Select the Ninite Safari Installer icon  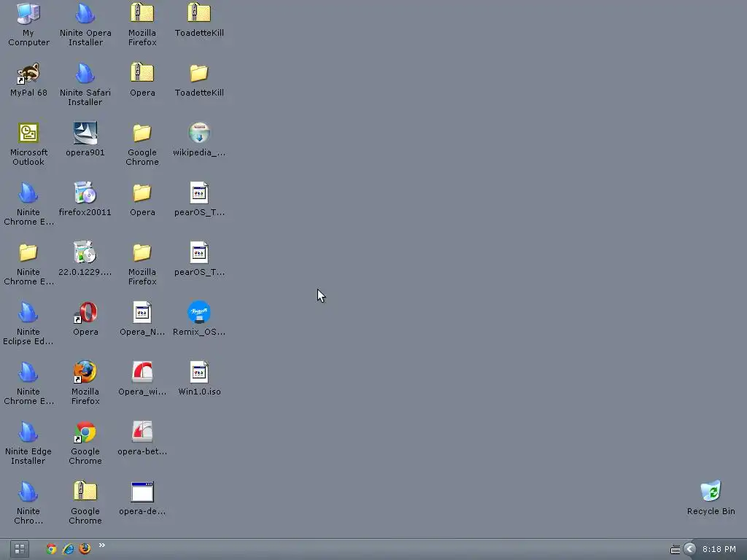click(85, 74)
